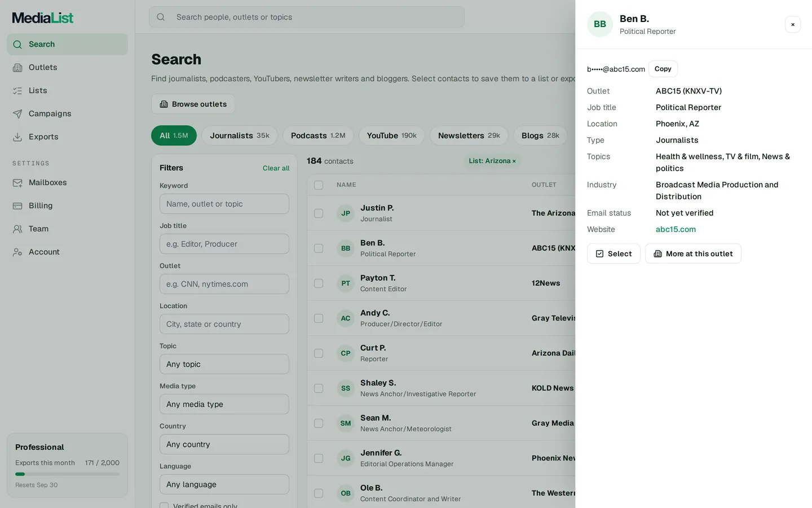Click Andy C.'s AC avatar

click(346, 318)
